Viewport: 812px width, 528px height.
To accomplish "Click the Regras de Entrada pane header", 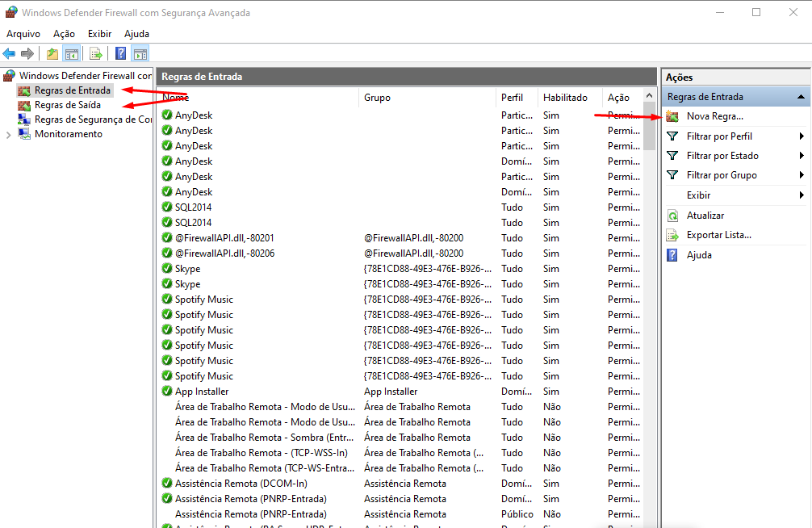I will [407, 77].
